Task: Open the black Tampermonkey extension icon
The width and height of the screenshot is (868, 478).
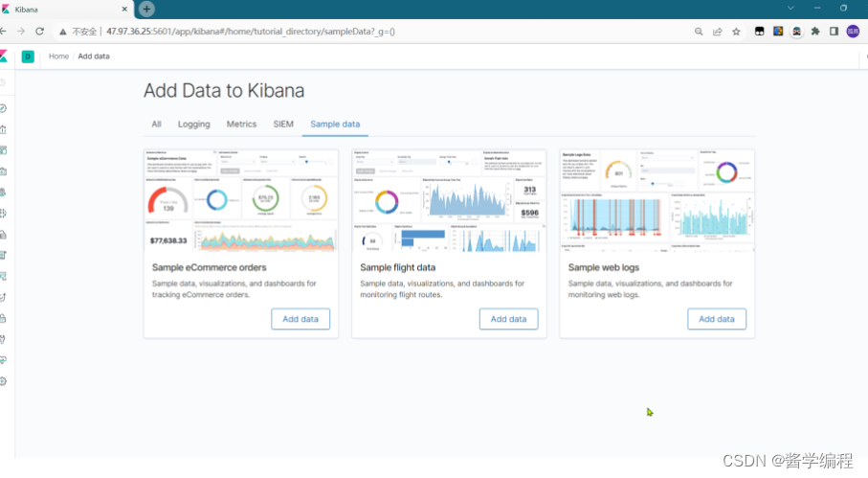Action: [760, 32]
